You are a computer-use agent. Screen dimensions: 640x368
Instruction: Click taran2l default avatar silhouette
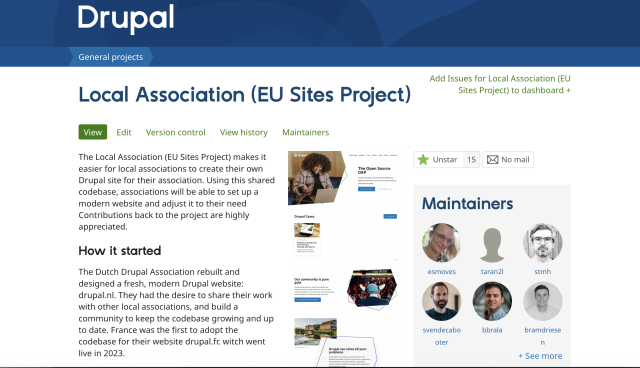[492, 244]
